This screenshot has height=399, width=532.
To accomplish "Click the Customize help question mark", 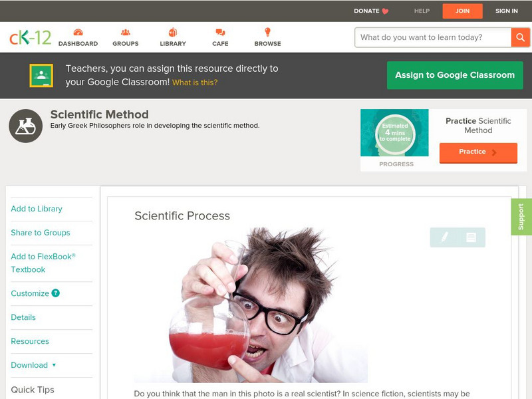I will tap(55, 293).
